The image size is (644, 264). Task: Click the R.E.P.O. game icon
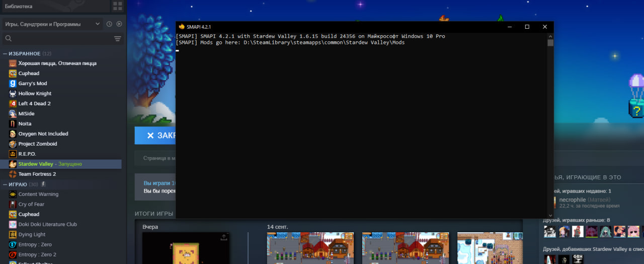[x=13, y=154]
